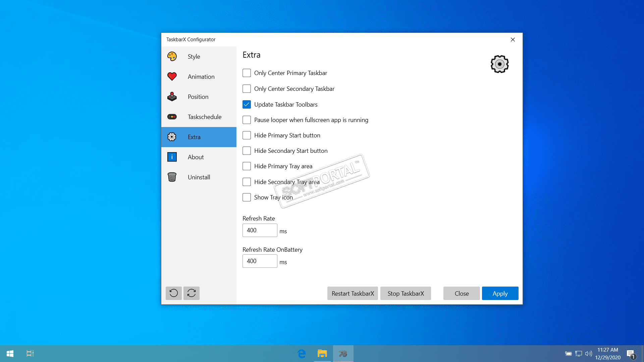The height and width of the screenshot is (362, 644).
Task: Check Hide Primary Start button
Action: point(247,135)
